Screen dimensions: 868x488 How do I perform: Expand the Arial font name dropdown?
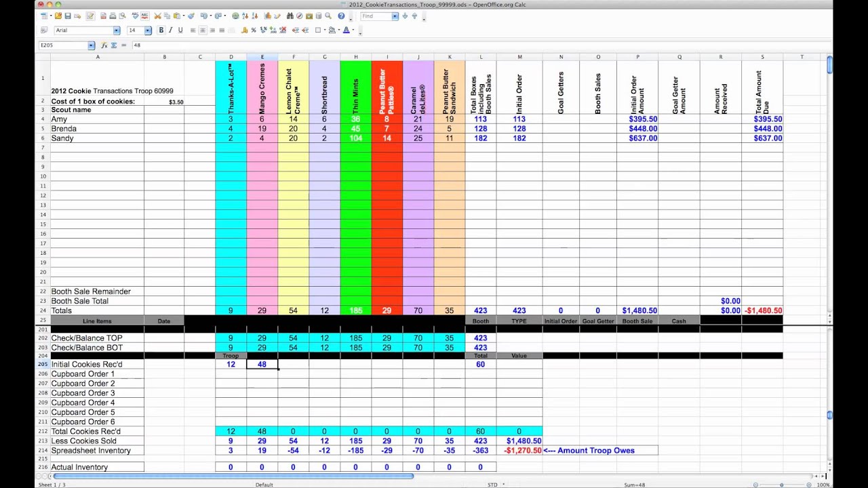point(117,30)
